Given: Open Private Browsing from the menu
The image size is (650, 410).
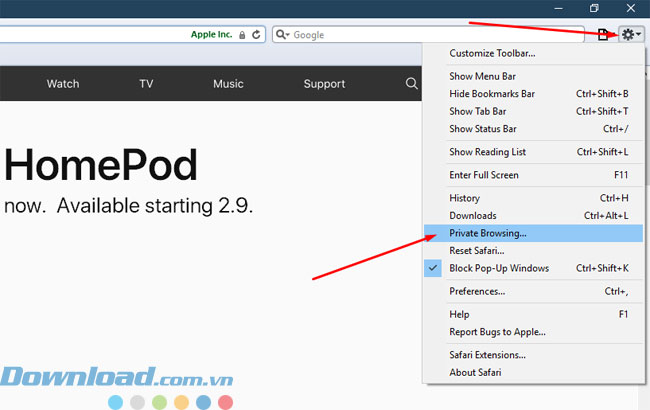Looking at the screenshot, I should (488, 233).
